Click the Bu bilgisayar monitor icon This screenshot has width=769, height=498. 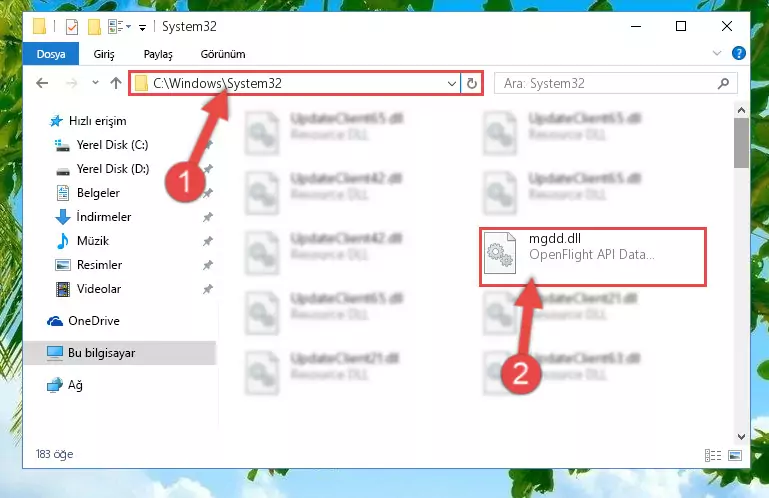pos(54,353)
